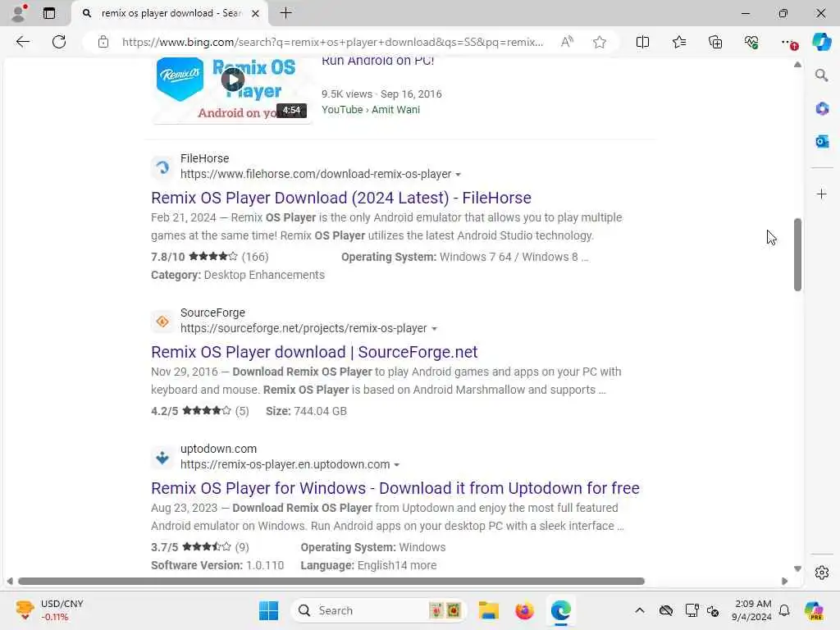This screenshot has height=630, width=840.
Task: Open the tab actions menu icon
Action: click(48, 13)
